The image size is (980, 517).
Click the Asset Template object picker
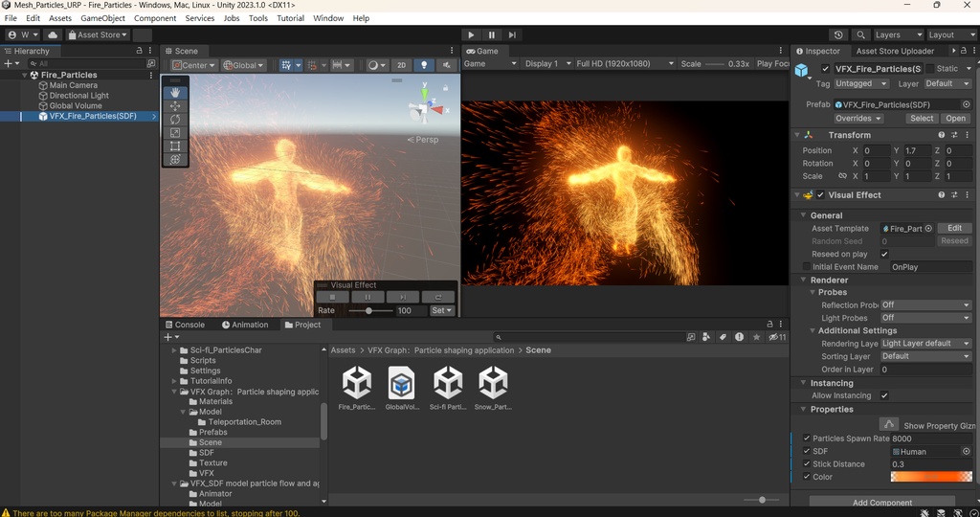pyautogui.click(x=928, y=229)
